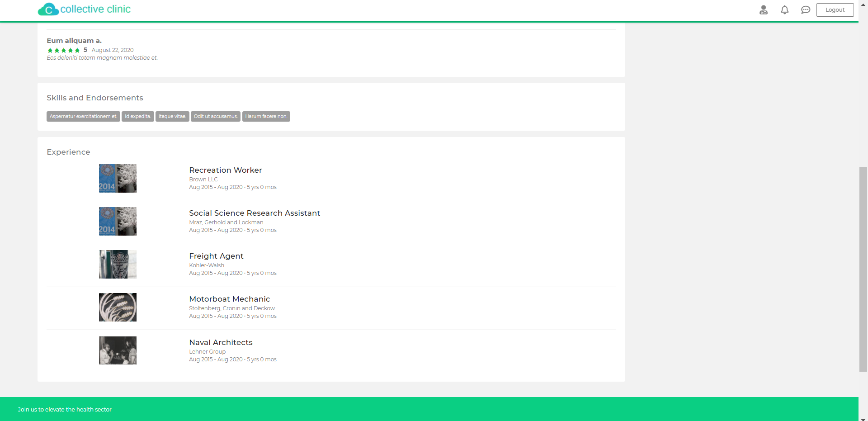Click the Recreation Worker company thumbnail
Screen dimensions: 868x421
pos(118,178)
